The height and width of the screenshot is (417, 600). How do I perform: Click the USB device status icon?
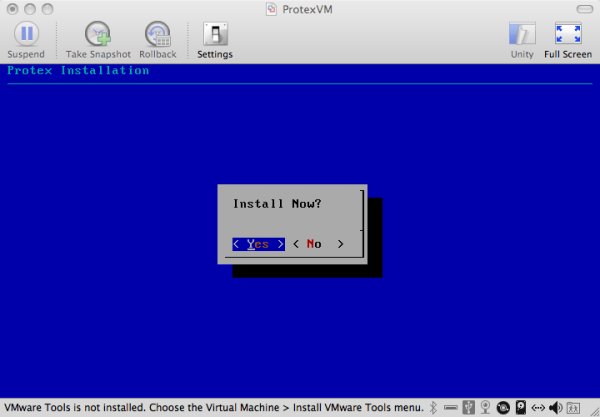tap(468, 407)
